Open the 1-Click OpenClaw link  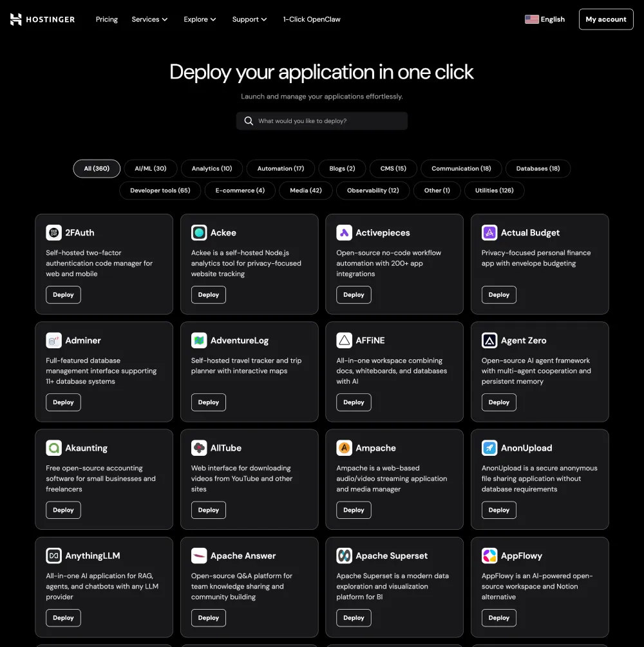(x=312, y=19)
